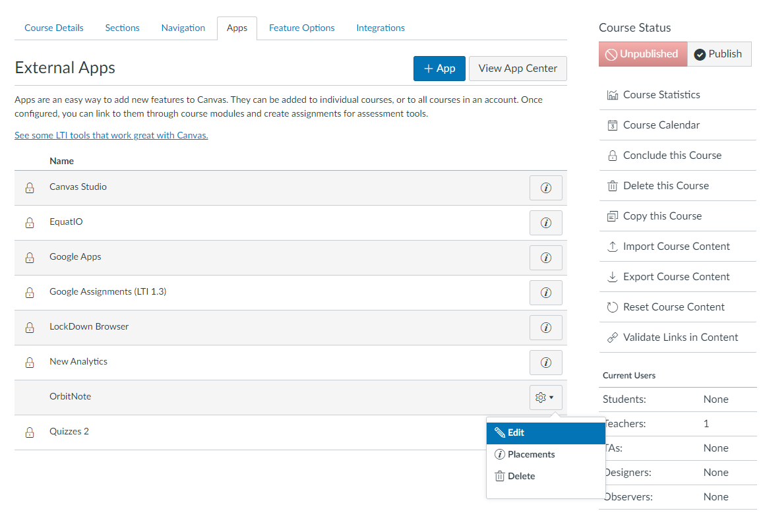Click the Course Statistics chart icon
The height and width of the screenshot is (532, 763).
[x=613, y=95]
